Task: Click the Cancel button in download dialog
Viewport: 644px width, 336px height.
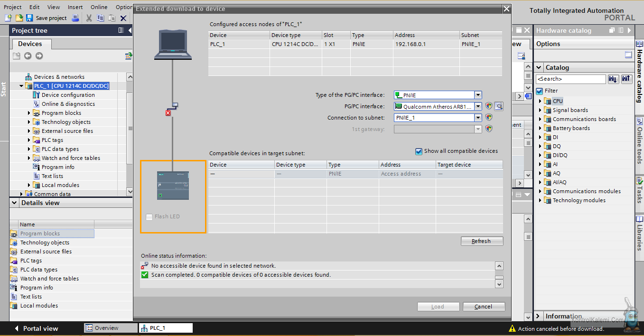Action: click(x=484, y=307)
